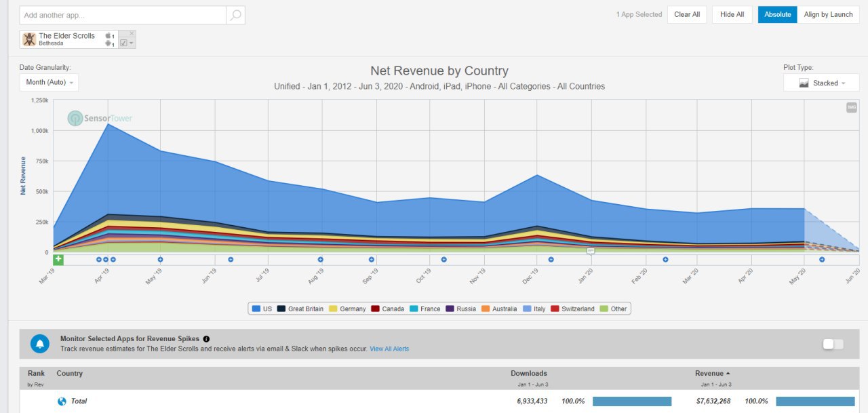Image resolution: width=868 pixels, height=413 pixels.
Task: Sort the table by Rank column
Action: click(36, 374)
